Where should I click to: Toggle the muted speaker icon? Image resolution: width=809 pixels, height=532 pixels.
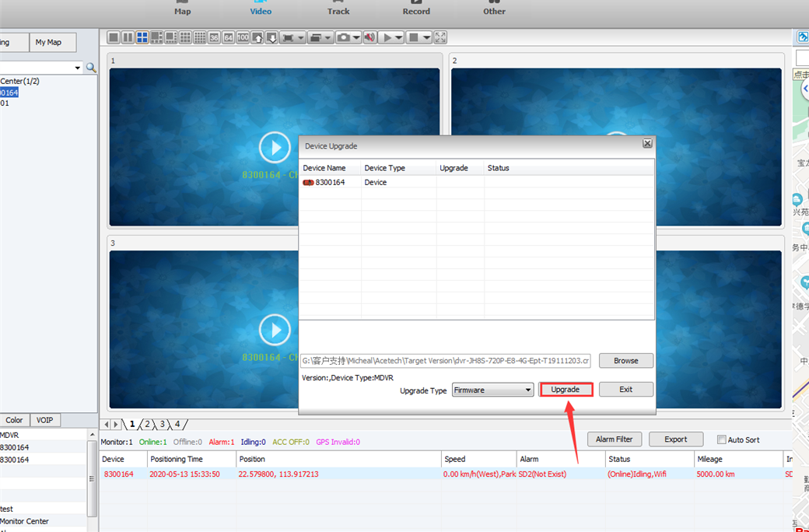pos(369,37)
